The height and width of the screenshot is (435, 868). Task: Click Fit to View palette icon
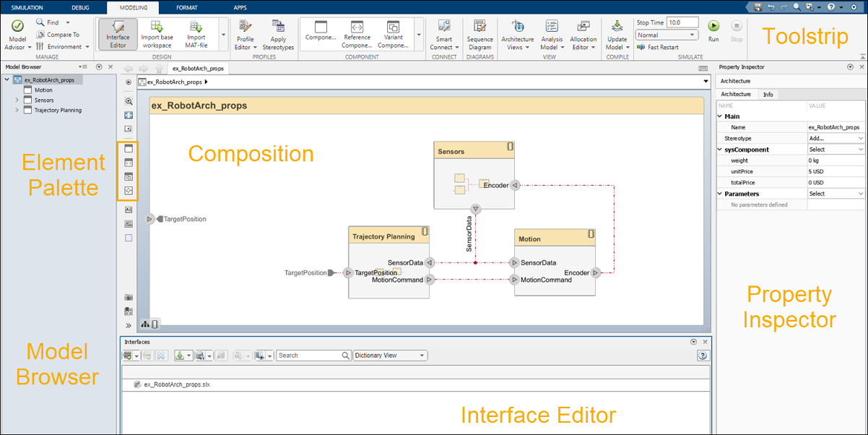(129, 115)
